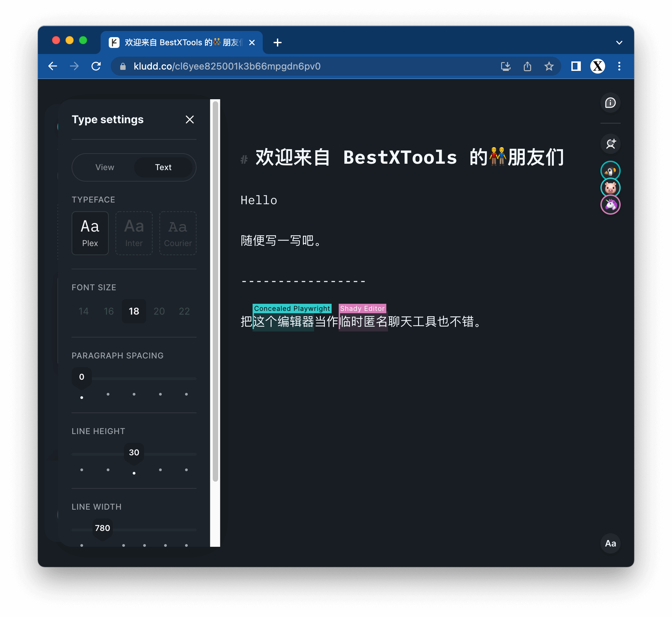The height and width of the screenshot is (617, 672).
Task: Switch to the Text tab
Action: coord(163,167)
